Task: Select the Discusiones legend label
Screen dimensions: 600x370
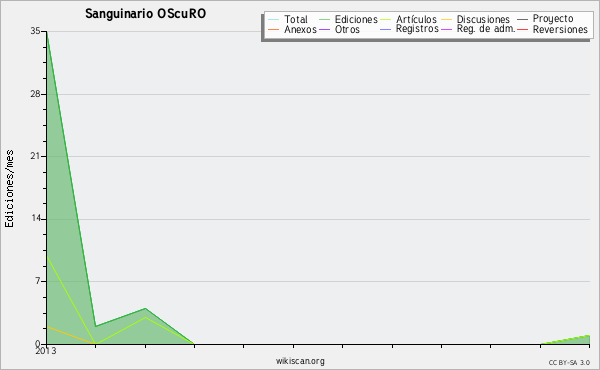Action: (x=483, y=19)
